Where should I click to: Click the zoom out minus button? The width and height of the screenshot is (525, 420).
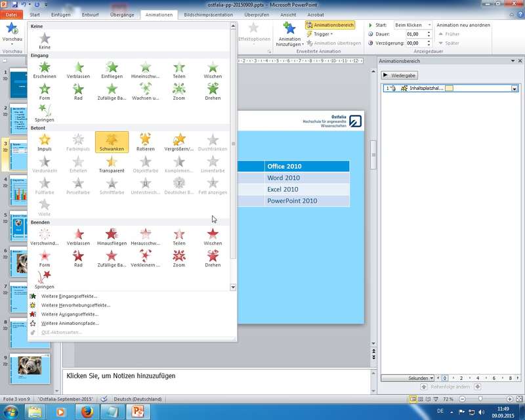tap(463, 399)
